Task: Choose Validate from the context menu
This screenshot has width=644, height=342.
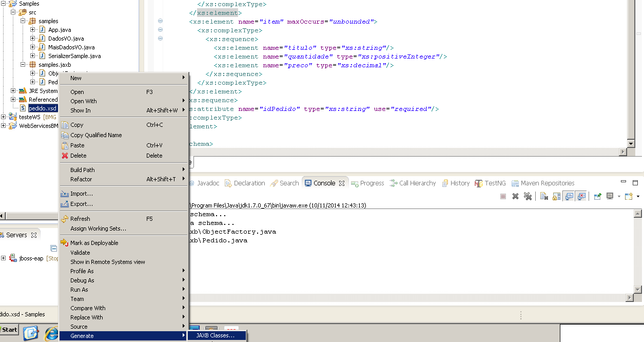Action: click(x=80, y=252)
